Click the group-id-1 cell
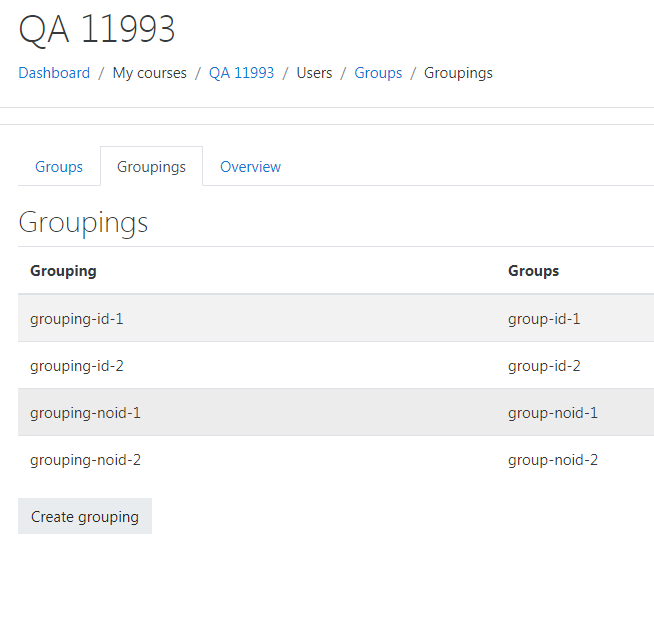Screen dimensions: 654x622 [544, 319]
